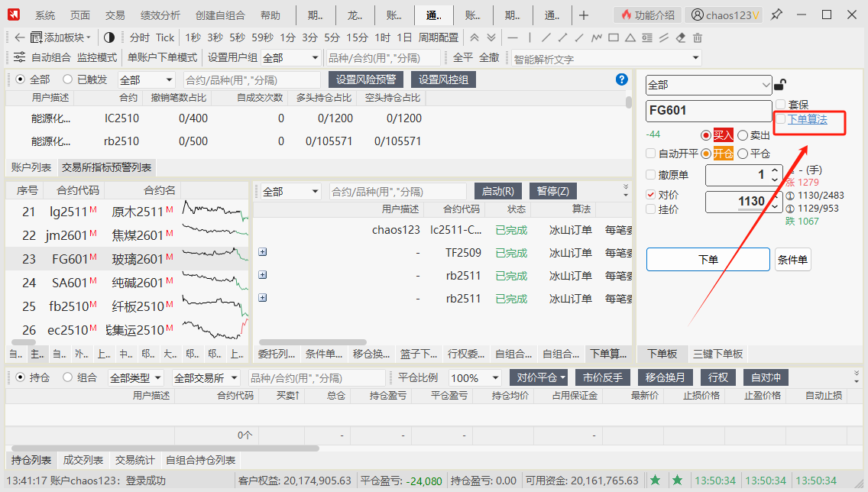Check the 自动开平 checkbox
Viewport: 868px width, 492px height.
(x=651, y=154)
